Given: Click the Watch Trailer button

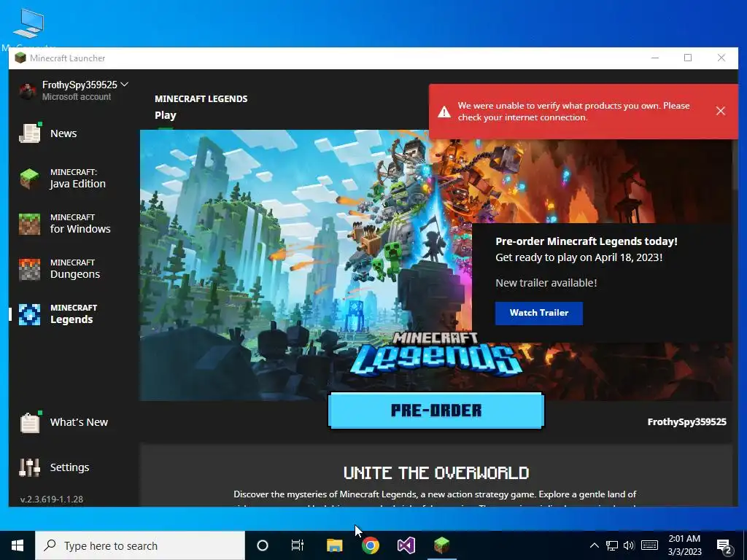Looking at the screenshot, I should click(x=539, y=313).
